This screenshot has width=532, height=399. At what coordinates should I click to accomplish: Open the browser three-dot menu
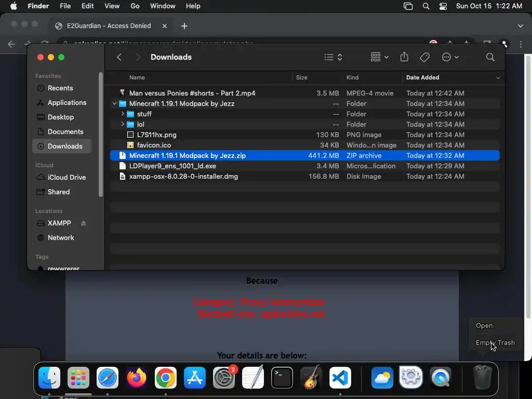(521, 44)
